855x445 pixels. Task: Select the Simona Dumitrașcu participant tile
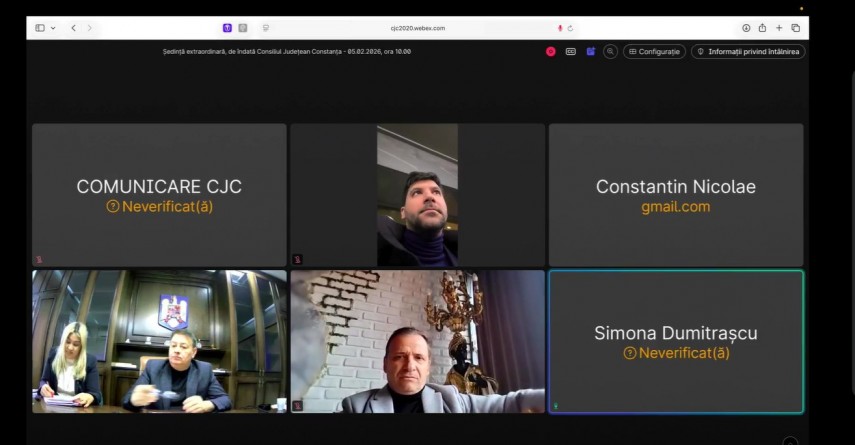point(676,341)
